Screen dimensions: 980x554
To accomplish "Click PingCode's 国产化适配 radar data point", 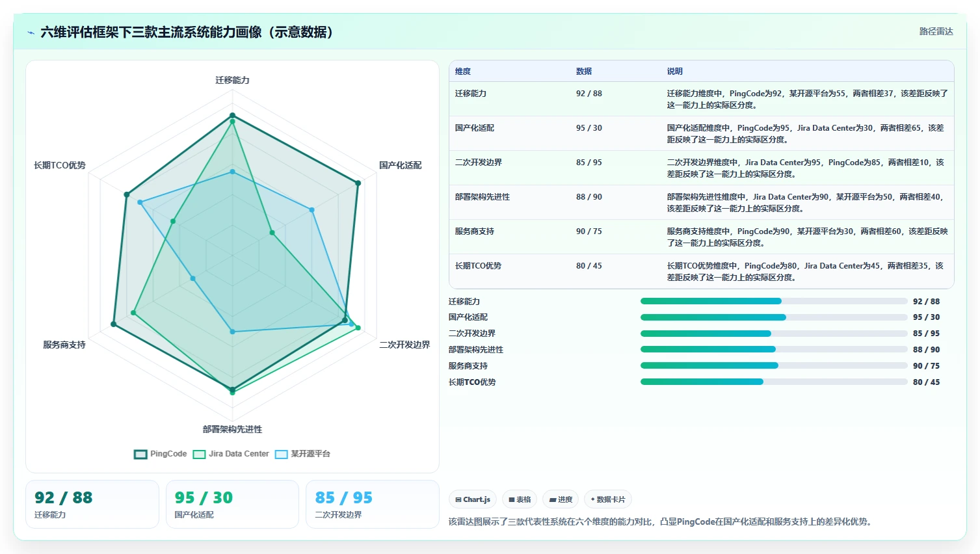I will [x=358, y=183].
